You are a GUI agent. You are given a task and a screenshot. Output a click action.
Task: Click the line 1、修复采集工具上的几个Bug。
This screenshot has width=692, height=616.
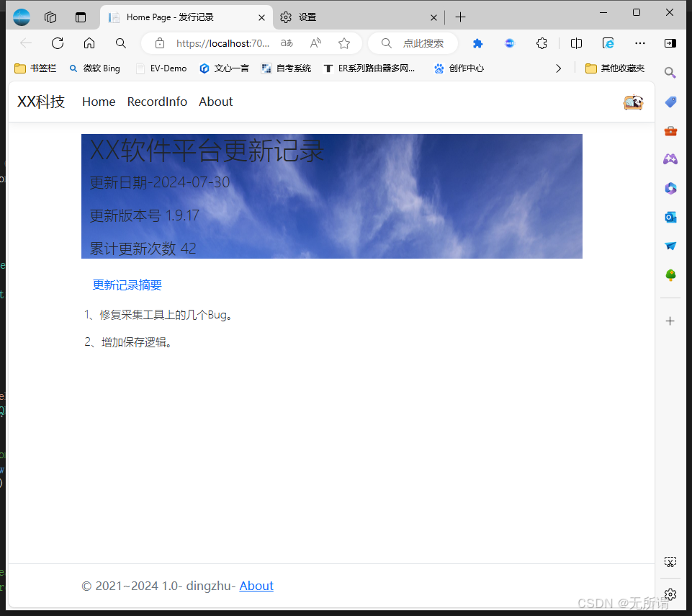coord(158,315)
